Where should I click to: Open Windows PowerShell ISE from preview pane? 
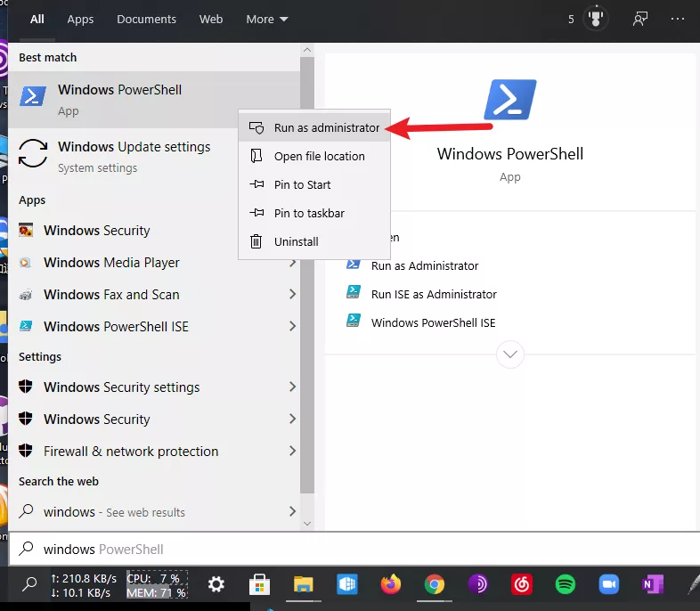[433, 323]
